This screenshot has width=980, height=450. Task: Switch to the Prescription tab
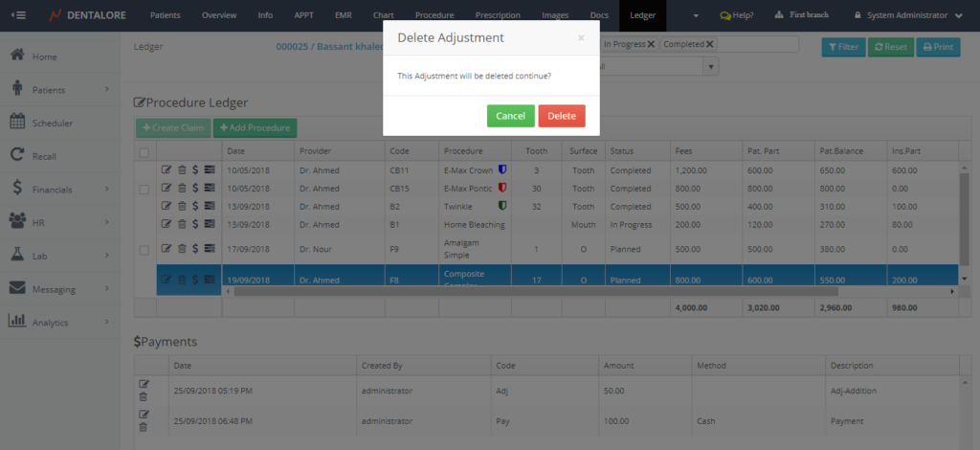click(x=498, y=15)
